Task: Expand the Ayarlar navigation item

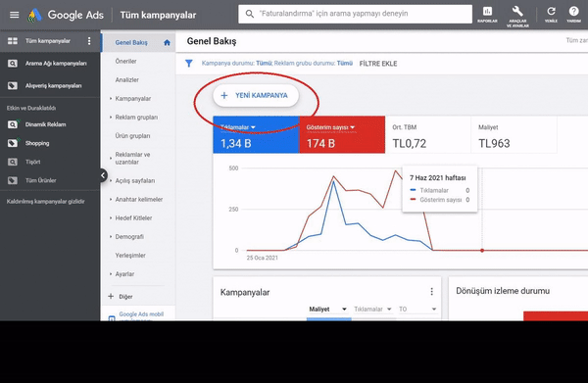Action: coord(111,274)
